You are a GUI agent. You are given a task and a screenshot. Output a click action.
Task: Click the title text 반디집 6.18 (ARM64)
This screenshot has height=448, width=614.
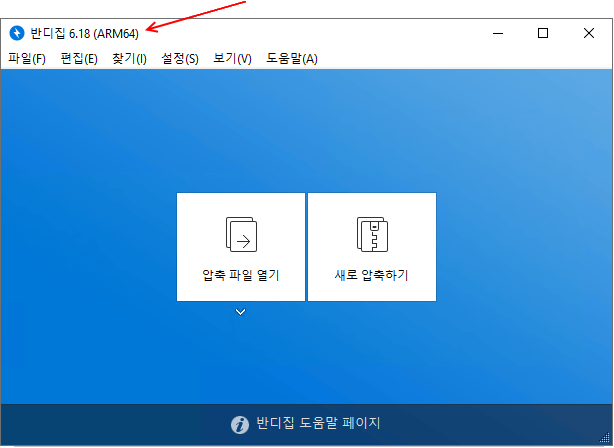pos(85,34)
